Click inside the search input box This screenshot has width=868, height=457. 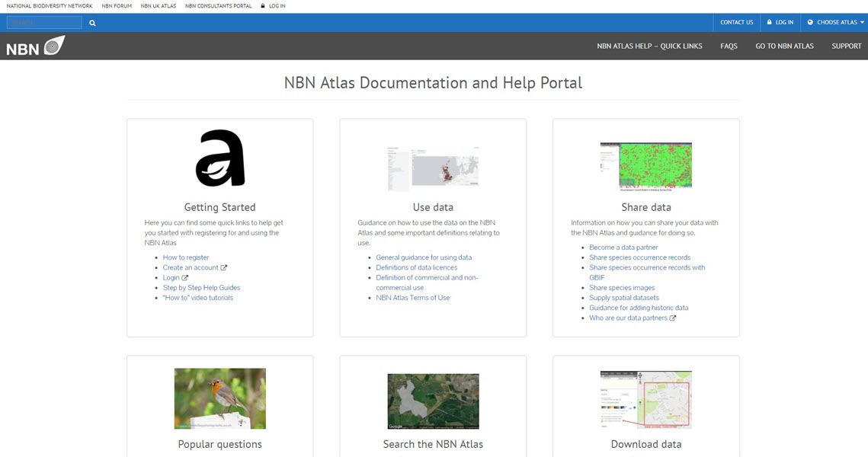(43, 21)
